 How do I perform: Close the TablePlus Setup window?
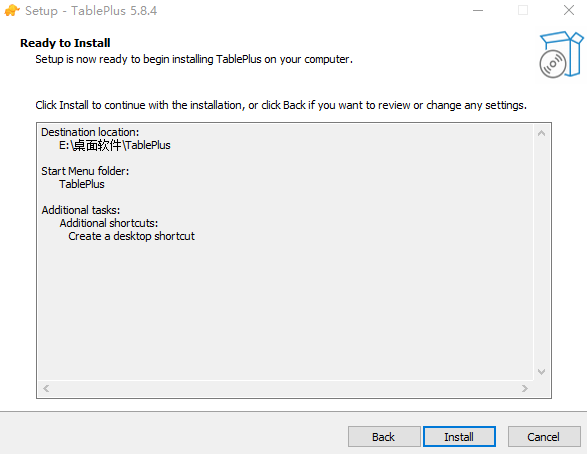pos(569,10)
